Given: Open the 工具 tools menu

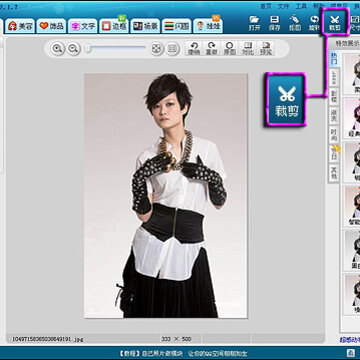Looking at the screenshot, I should 301,6.
